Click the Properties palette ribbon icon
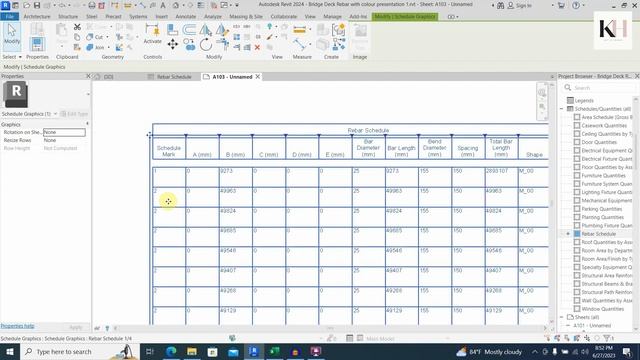Image resolution: width=640 pixels, height=360 pixels. pos(37,44)
